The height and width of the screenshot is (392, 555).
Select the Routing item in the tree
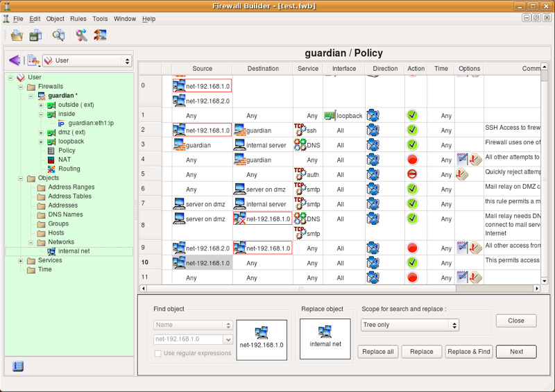[69, 169]
